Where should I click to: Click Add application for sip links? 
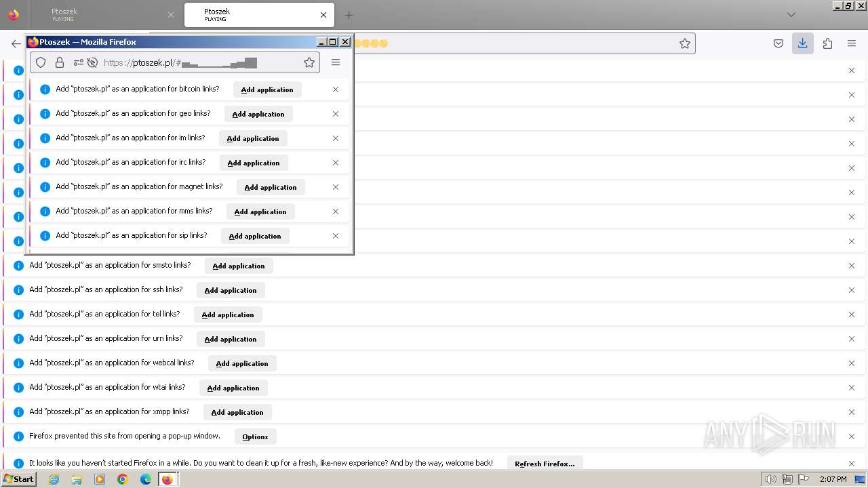click(255, 236)
